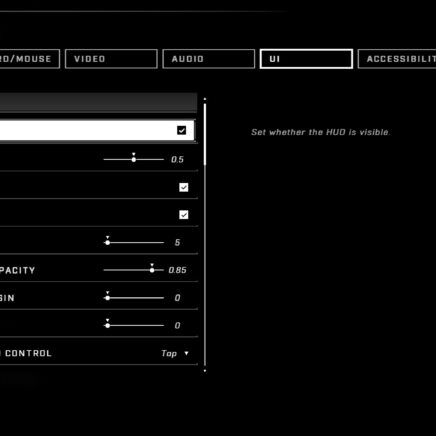The image size is (436, 436).
Task: Click the scroll down arrow below the settings scrollbar
Action: pos(205,370)
